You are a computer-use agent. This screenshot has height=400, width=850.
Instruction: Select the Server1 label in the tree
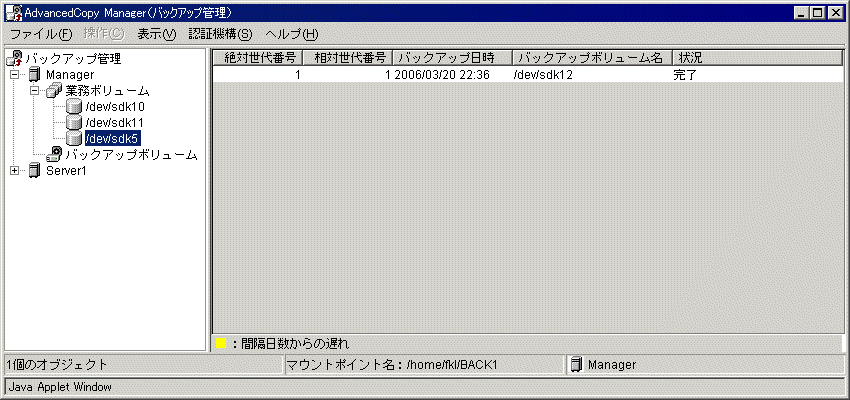point(67,171)
